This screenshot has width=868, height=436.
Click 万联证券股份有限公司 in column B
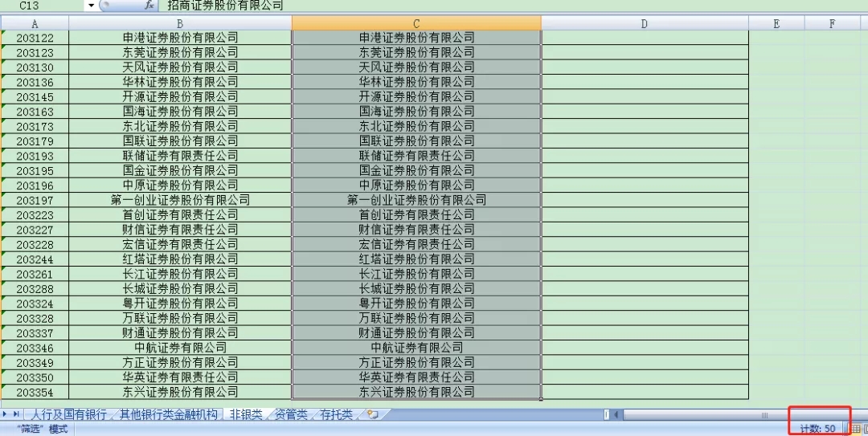pos(180,318)
